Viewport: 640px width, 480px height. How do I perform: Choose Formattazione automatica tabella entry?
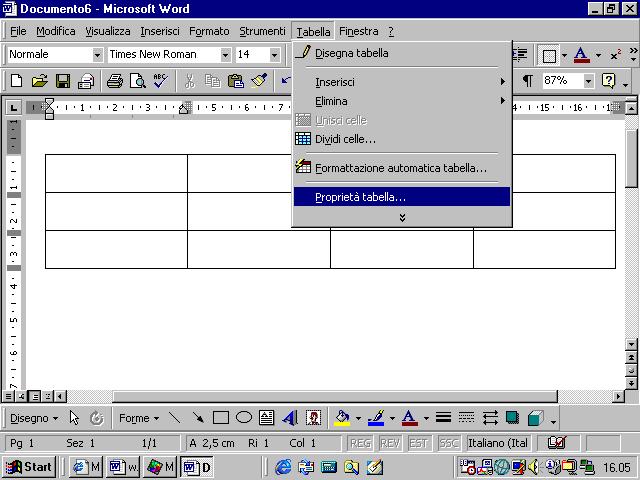[402, 168]
